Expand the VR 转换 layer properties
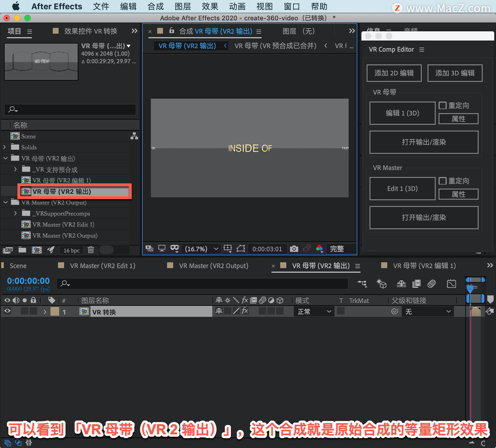This screenshot has width=496, height=448. (45, 312)
